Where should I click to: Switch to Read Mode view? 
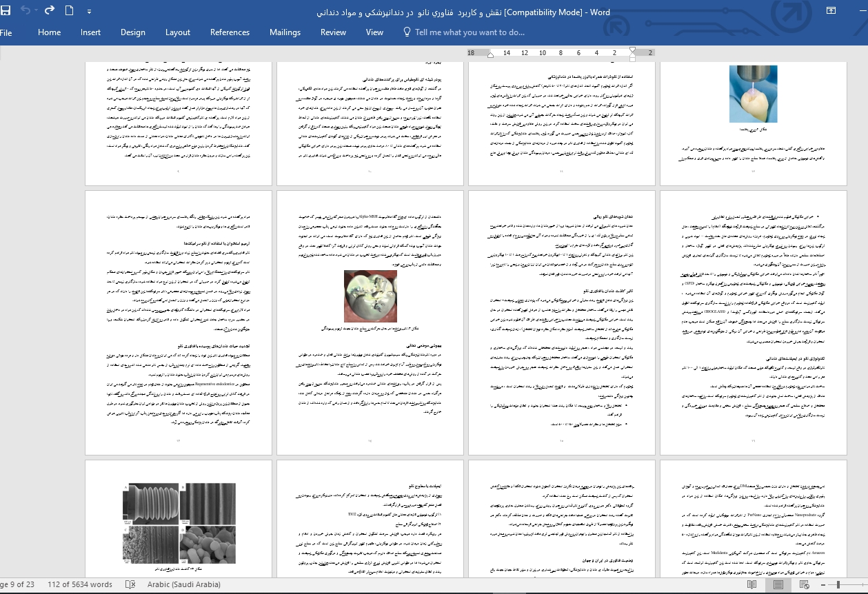751,584
